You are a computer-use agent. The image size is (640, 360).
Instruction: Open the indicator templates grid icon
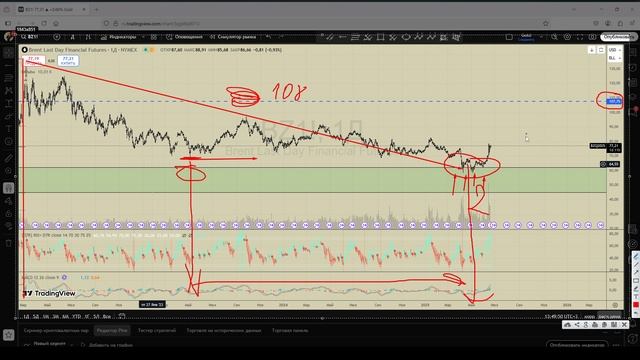pos(154,37)
